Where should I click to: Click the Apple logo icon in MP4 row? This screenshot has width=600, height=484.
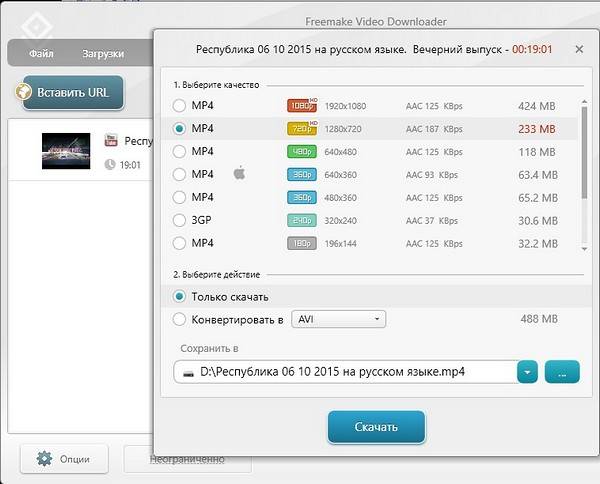[x=240, y=173]
